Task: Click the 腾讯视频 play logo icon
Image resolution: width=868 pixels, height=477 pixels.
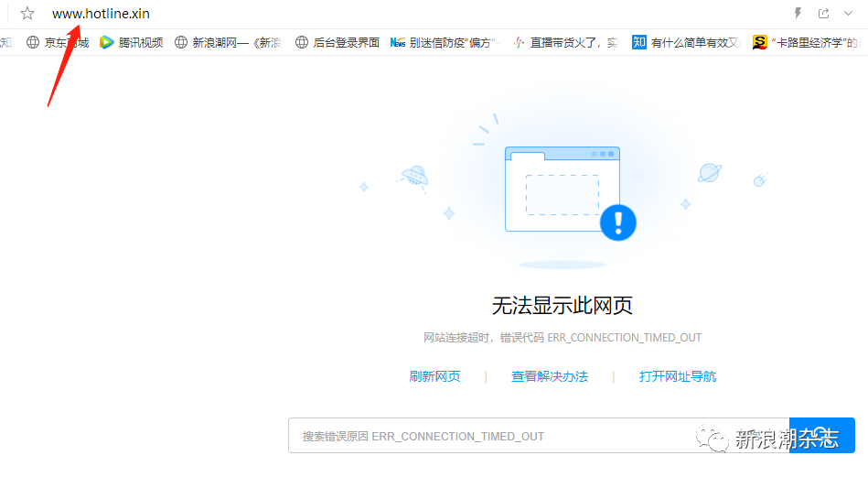Action: (106, 42)
